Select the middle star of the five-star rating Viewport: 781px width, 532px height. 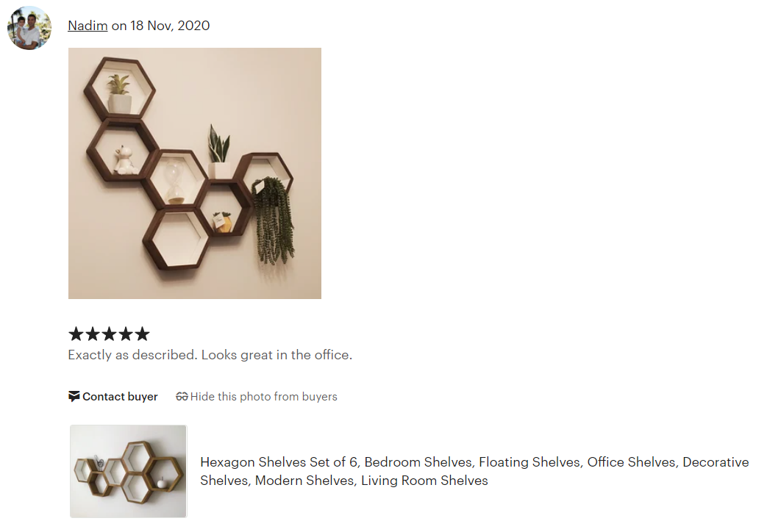coord(108,334)
